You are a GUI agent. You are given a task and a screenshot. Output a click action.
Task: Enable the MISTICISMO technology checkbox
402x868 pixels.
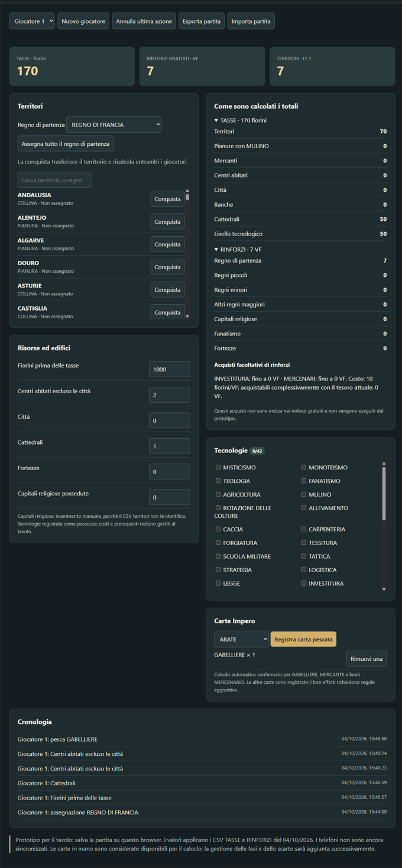218,467
